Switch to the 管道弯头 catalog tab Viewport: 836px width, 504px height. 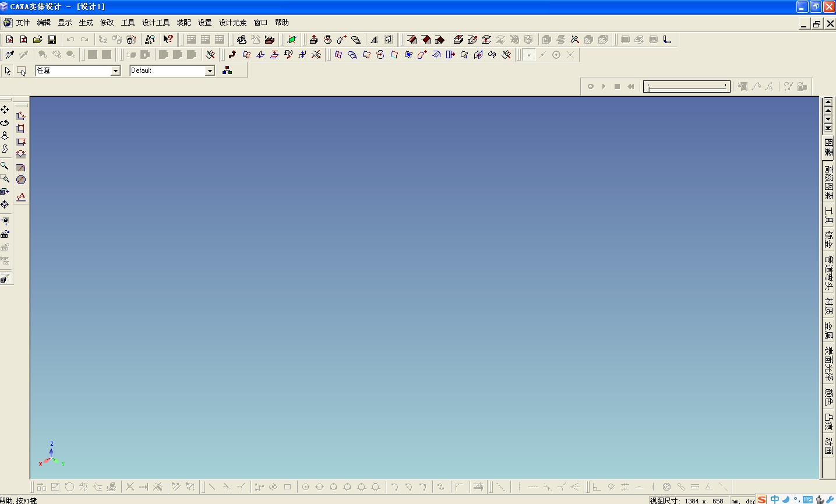[828, 273]
